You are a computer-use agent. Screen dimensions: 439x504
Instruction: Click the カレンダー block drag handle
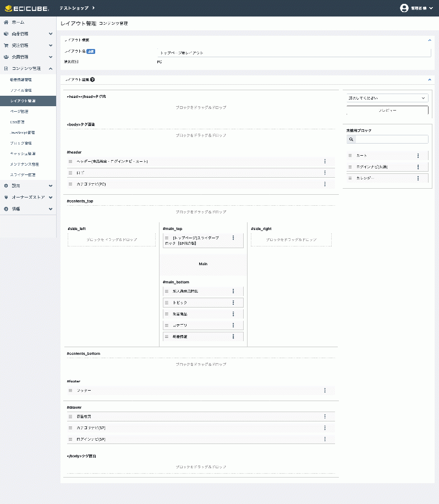pyautogui.click(x=350, y=178)
